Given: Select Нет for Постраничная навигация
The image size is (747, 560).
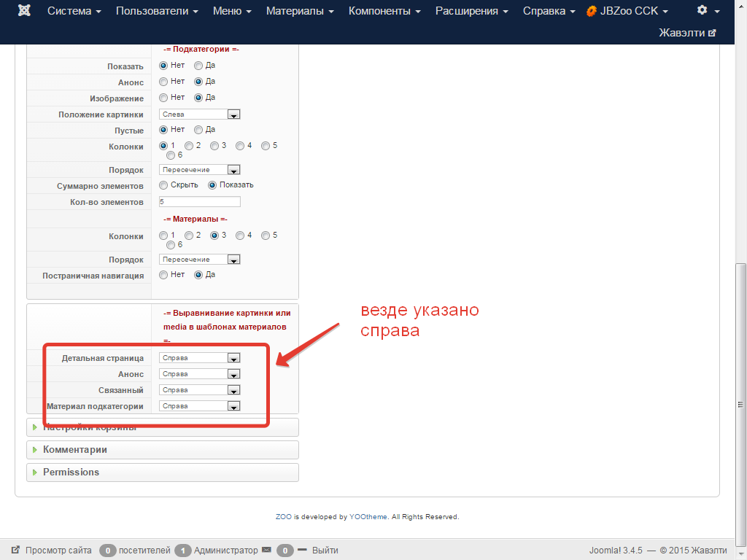Looking at the screenshot, I should (163, 275).
